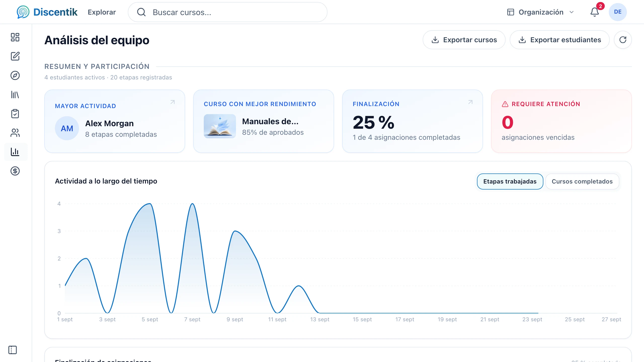Click the AM avatar of Alex Morgan
The width and height of the screenshot is (644, 362).
tap(67, 128)
